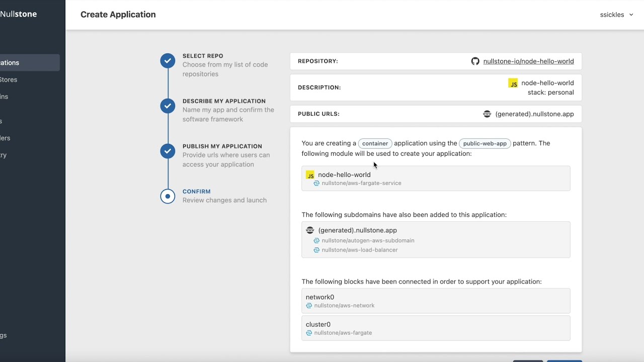Click the JS icon in Description row
The image size is (644, 362).
[513, 83]
